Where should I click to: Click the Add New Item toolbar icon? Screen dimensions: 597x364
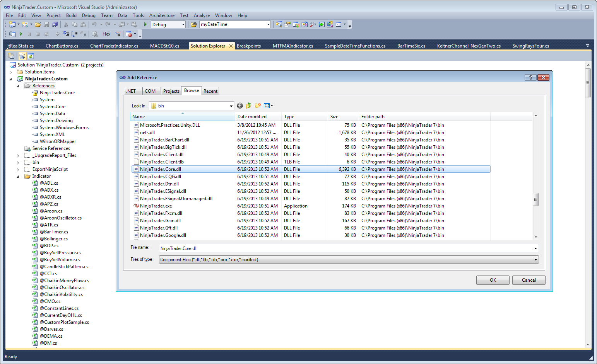pyautogui.click(x=25, y=24)
